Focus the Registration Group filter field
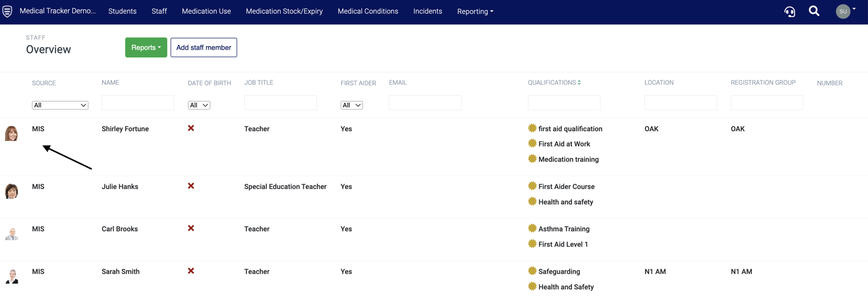 tap(767, 103)
